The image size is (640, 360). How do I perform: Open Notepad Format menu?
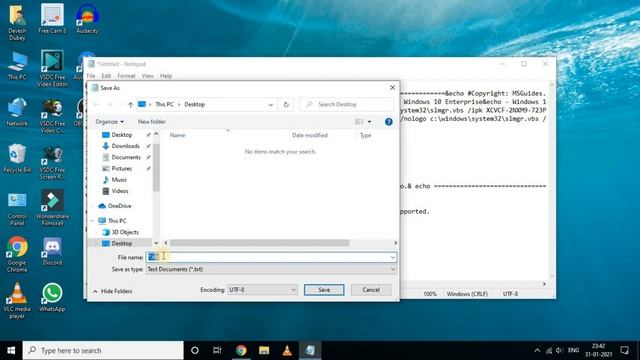coord(126,76)
